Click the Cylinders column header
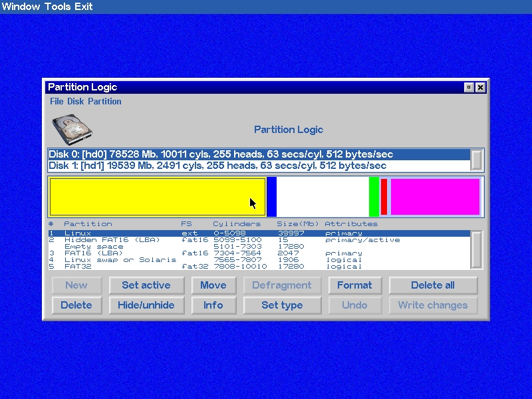 tap(237, 224)
